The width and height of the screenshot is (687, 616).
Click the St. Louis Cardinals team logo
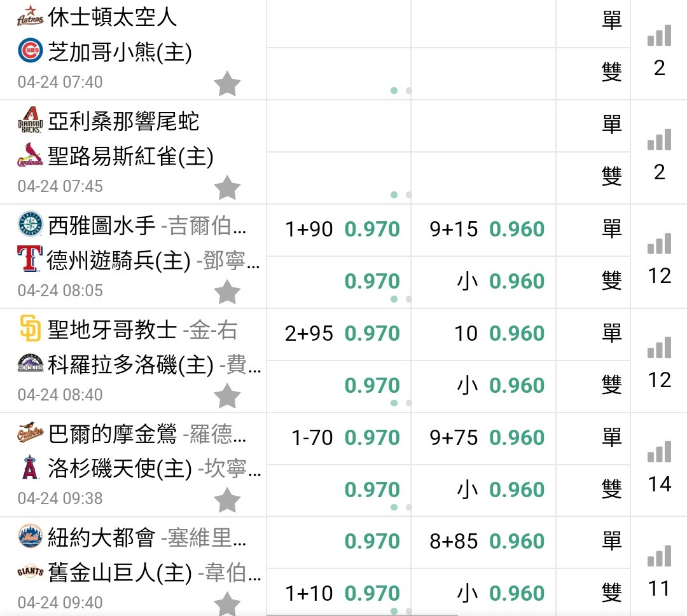(31, 155)
